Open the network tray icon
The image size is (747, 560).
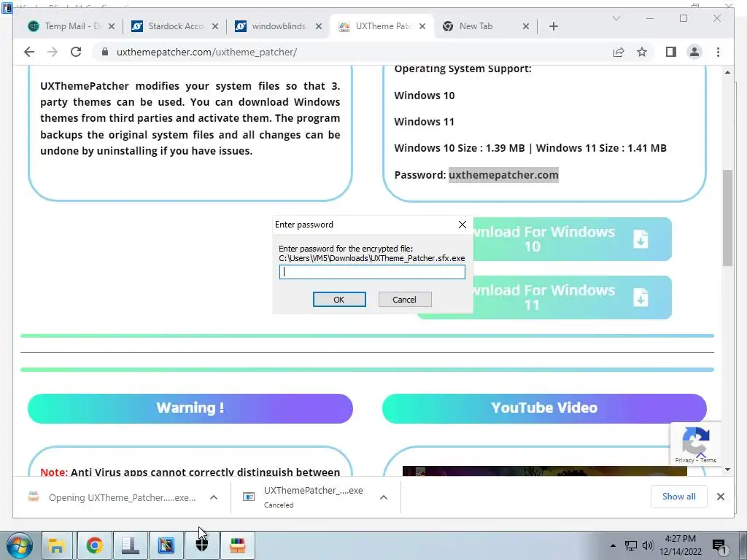[631, 545]
